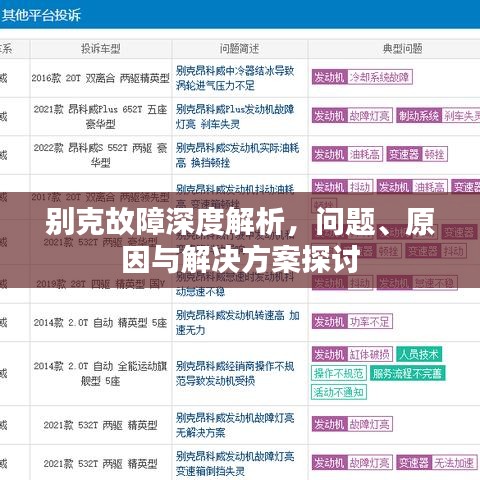Viewport: 480px width, 480px height.
Task: Click the 变速器 tag next to 无法加速
Action: [414, 463]
